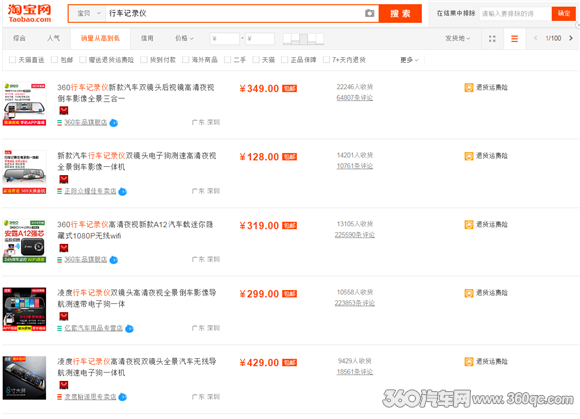
Task: Check the 天猫直送 filter
Action: coord(13,60)
